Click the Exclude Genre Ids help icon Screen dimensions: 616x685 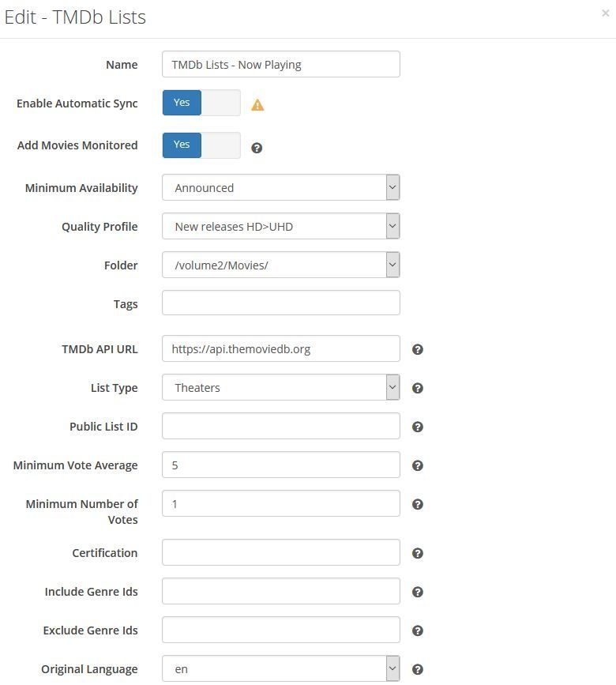point(418,630)
